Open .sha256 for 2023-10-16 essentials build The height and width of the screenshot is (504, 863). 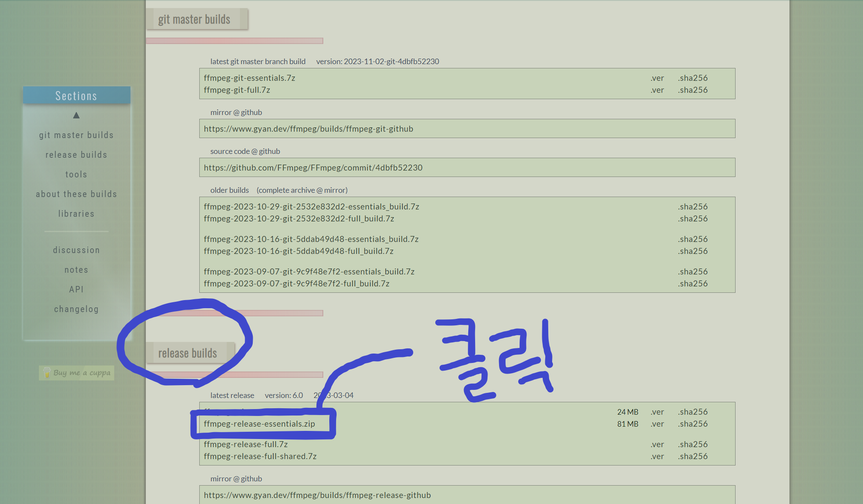point(693,239)
